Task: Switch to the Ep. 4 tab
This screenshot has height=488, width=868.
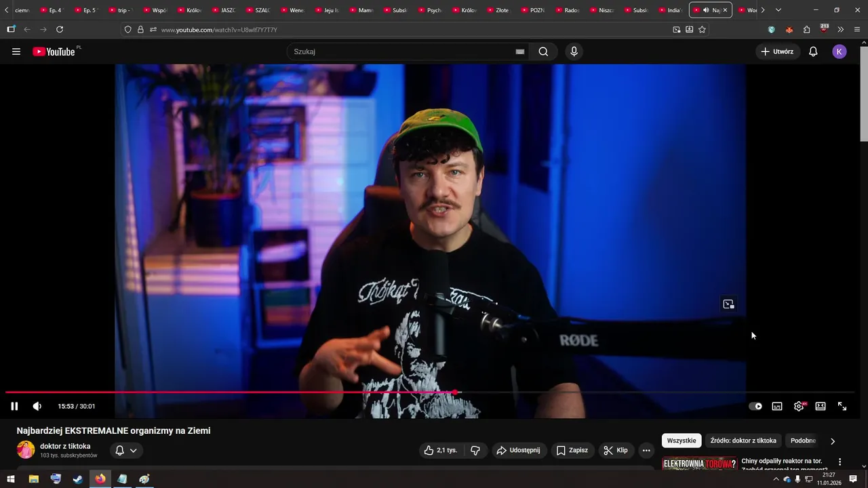Action: (51, 10)
